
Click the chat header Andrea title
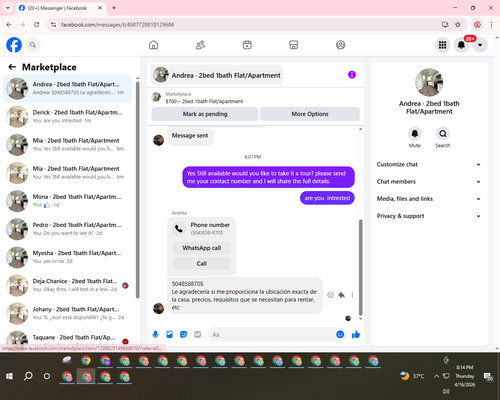217,75
